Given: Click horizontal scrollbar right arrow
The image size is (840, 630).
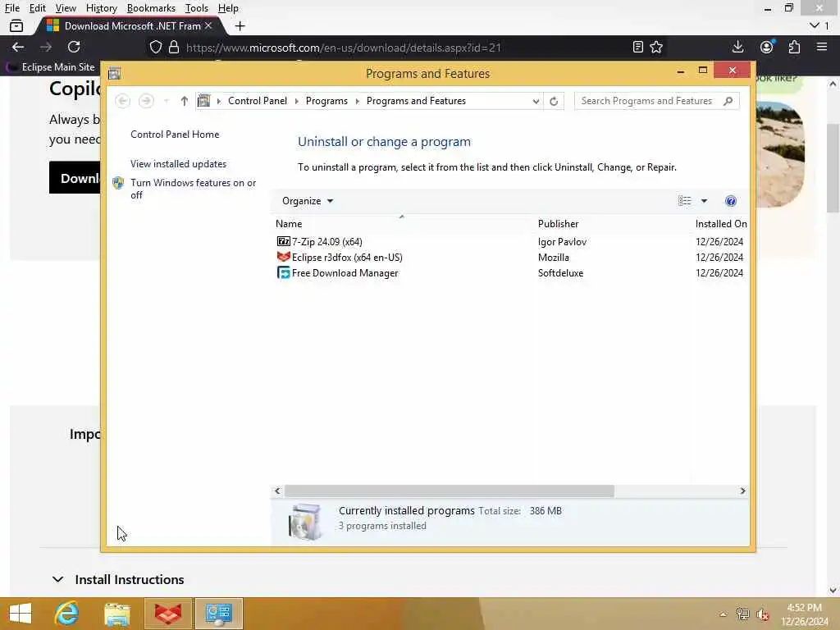Looking at the screenshot, I should click(742, 491).
